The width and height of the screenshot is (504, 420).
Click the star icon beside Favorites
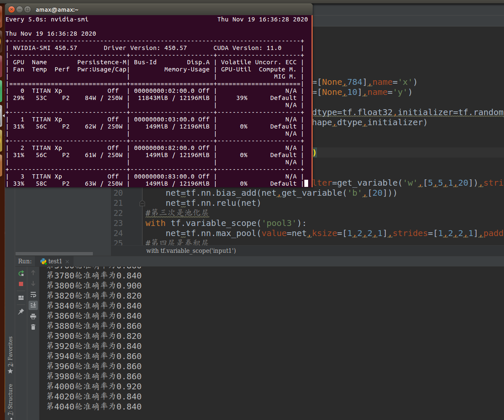click(10, 371)
